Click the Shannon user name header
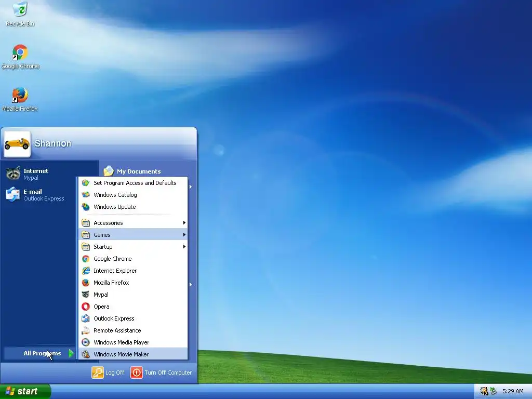This screenshot has height=399, width=532. pyautogui.click(x=53, y=143)
